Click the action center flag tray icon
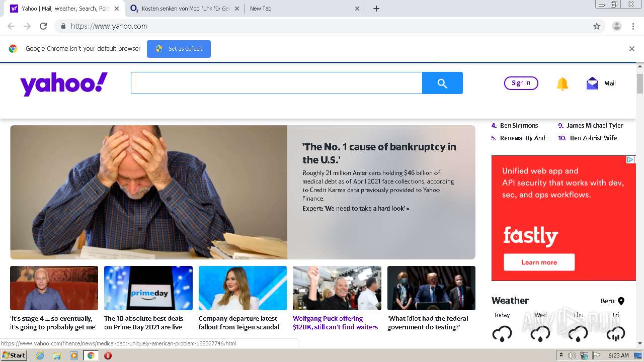This screenshot has width=644, height=362. tap(596, 355)
